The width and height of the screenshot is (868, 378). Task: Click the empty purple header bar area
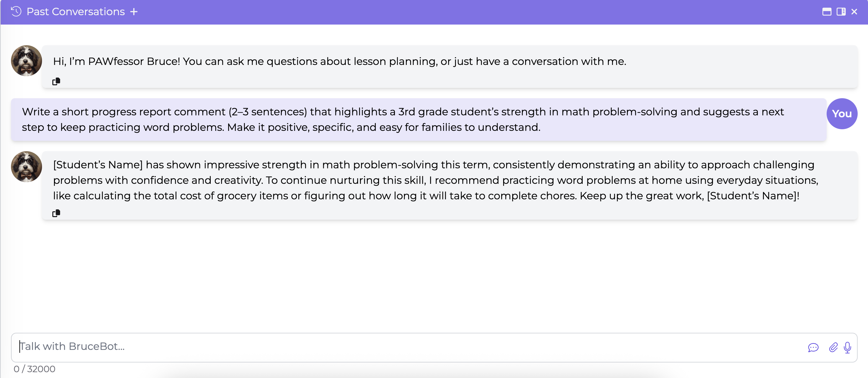coord(472,12)
